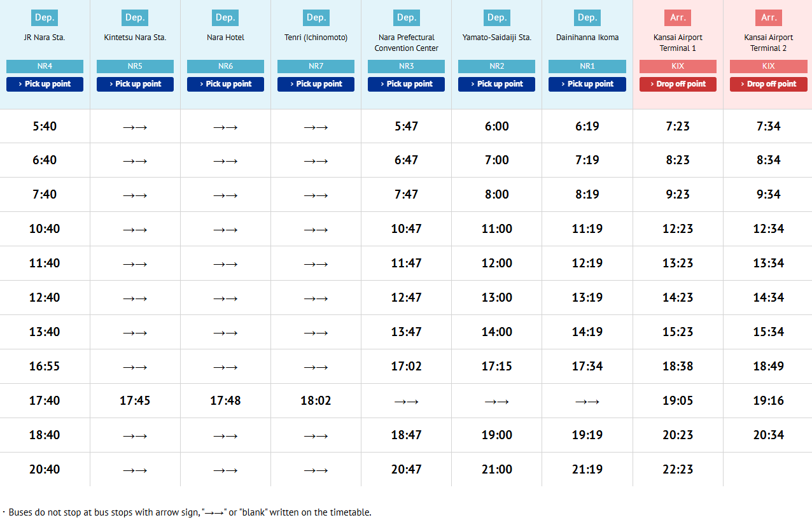Open Nara Prefectural Convention Center pick up point
Screen dimensions: 812x520
(x=406, y=84)
